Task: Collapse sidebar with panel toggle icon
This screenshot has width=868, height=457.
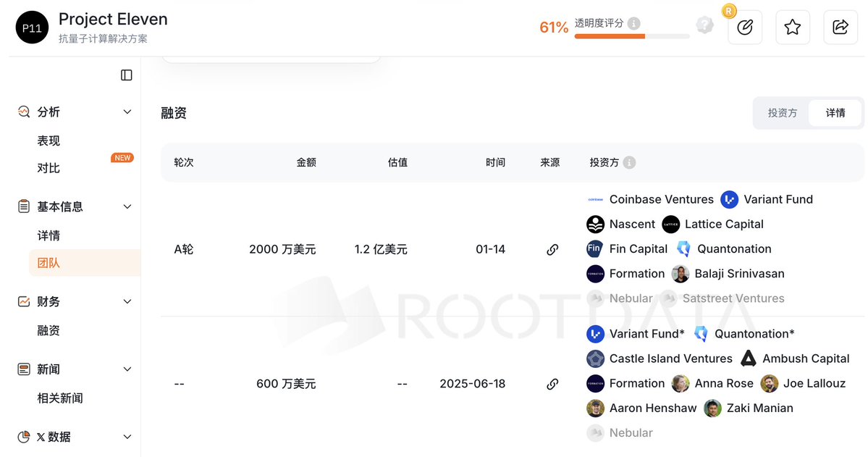Action: 126,75
